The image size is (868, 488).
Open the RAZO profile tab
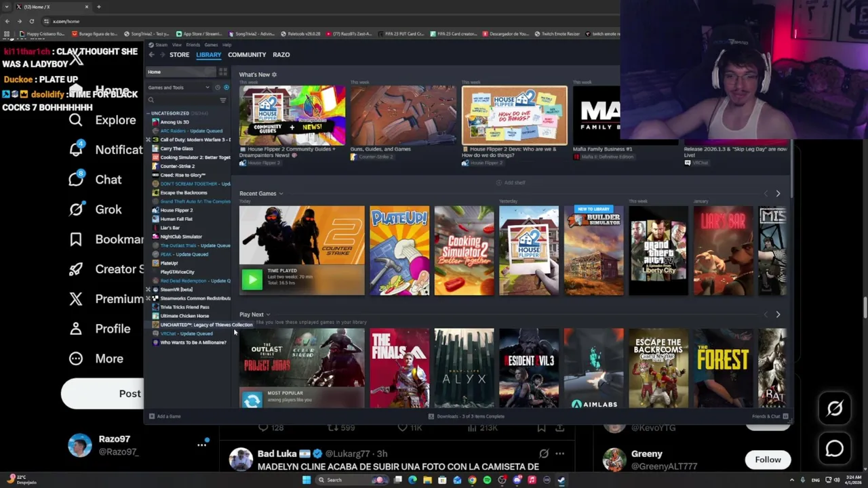pos(281,55)
